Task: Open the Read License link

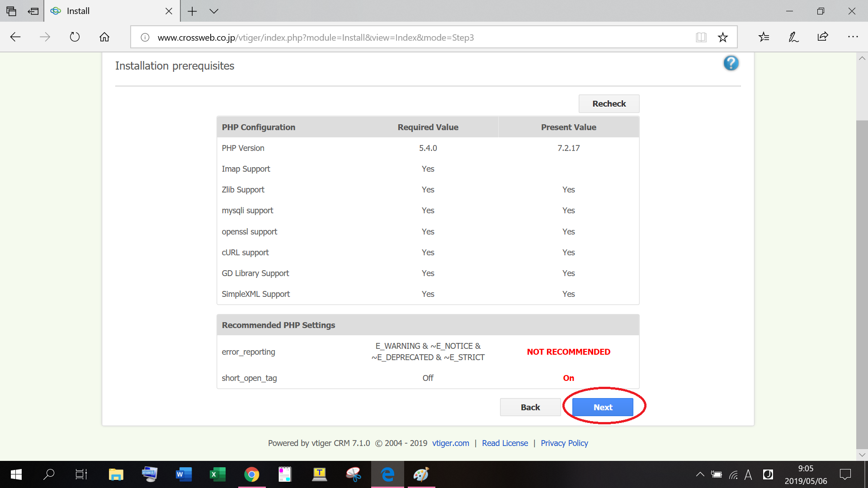Action: tap(505, 443)
